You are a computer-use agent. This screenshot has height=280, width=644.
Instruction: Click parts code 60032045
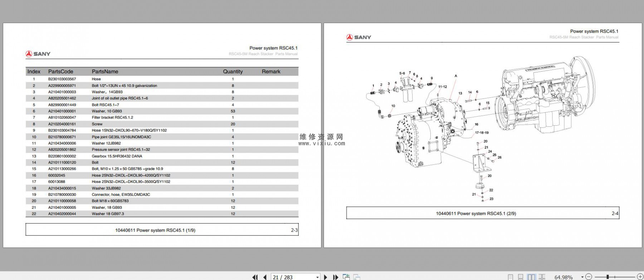[57, 175]
